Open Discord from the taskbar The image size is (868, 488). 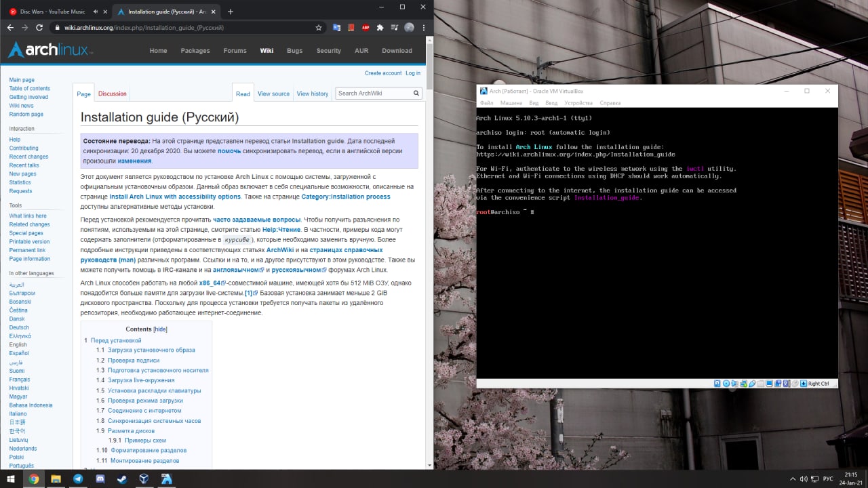click(x=100, y=479)
